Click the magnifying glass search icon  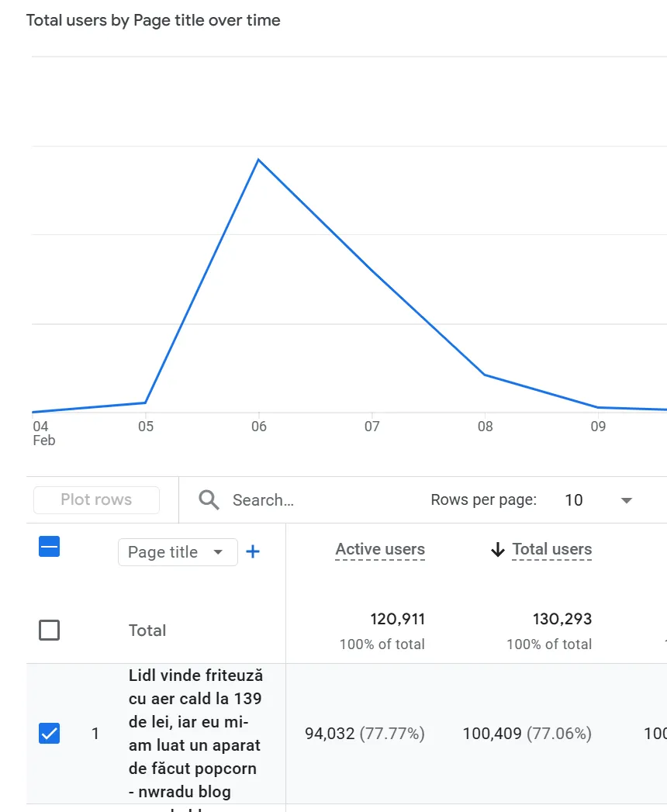pos(209,500)
